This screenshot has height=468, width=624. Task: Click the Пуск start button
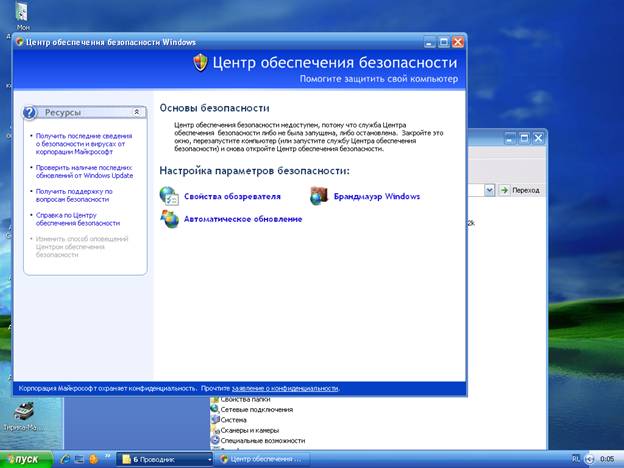[x=26, y=460]
